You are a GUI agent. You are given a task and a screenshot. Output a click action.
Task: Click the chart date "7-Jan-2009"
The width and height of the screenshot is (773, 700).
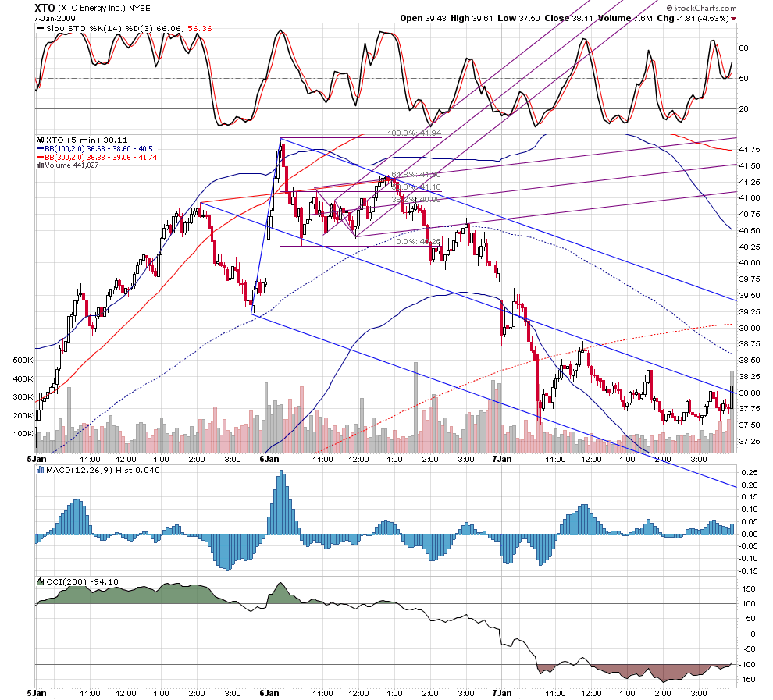[x=55, y=18]
